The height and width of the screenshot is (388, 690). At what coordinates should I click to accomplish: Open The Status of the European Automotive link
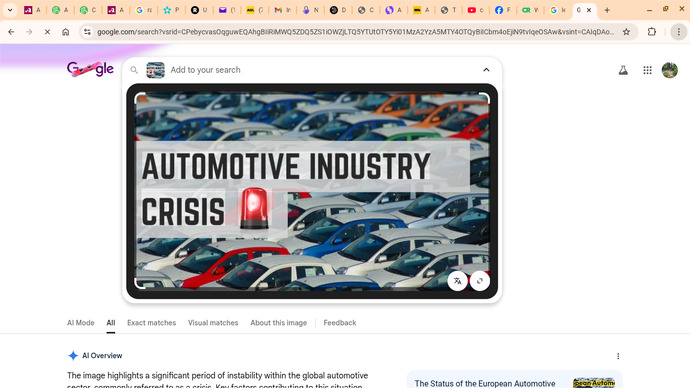click(485, 384)
